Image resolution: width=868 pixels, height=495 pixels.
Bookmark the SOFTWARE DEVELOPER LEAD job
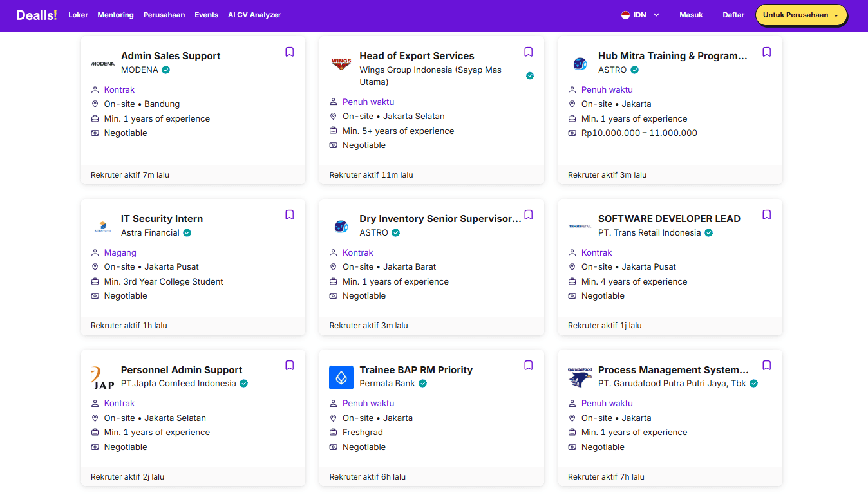[767, 215]
